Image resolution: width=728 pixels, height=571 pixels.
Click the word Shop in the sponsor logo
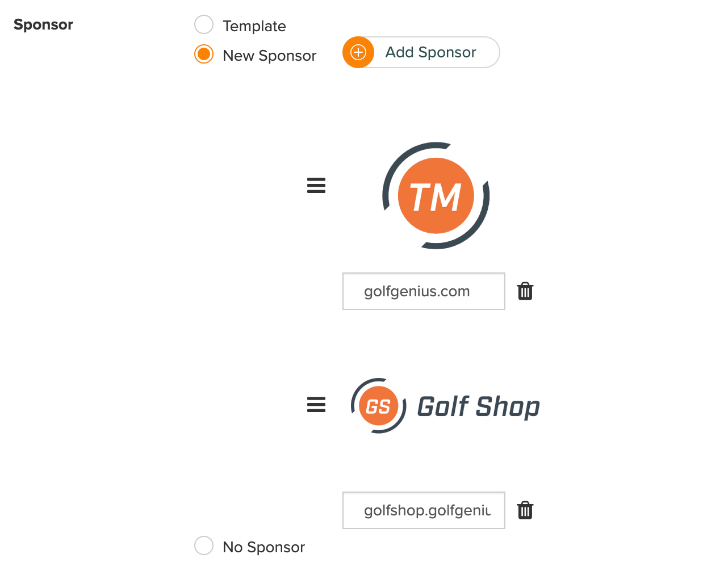508,408
